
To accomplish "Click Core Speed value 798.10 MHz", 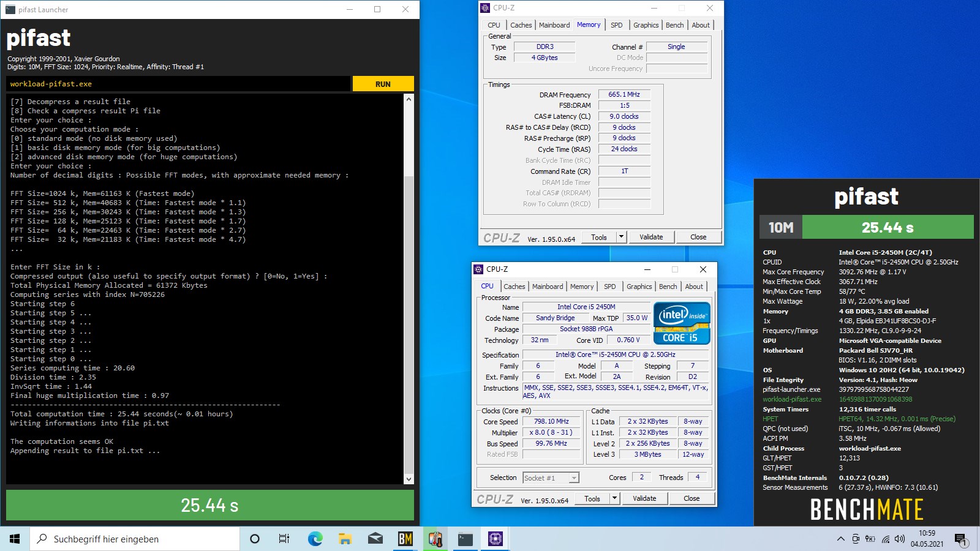I will click(x=551, y=421).
